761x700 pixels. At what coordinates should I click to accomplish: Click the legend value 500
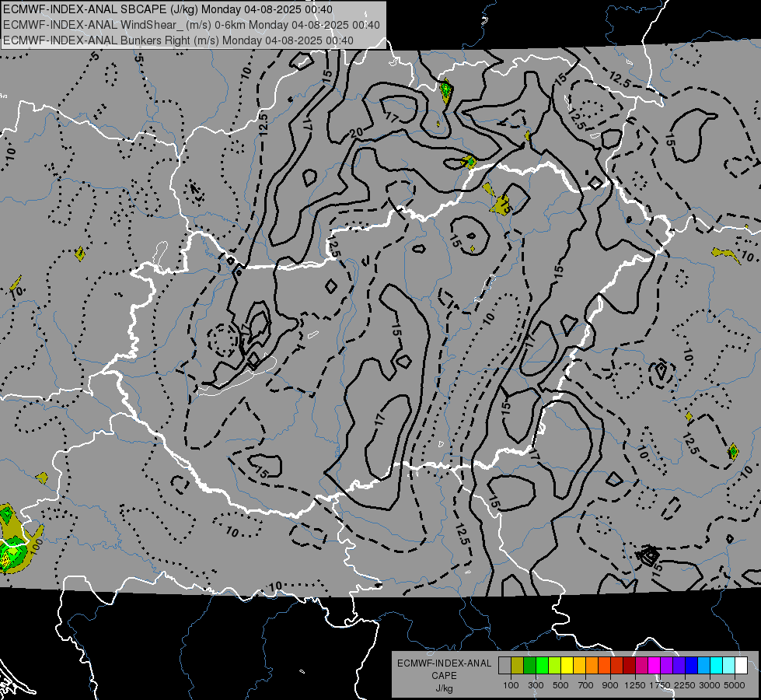(x=560, y=685)
